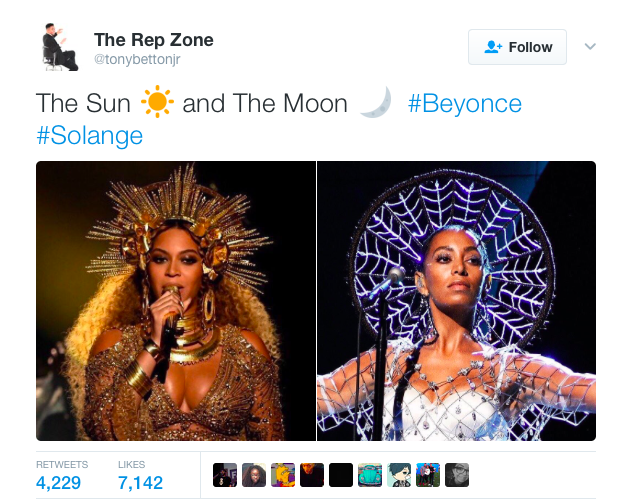Show the 4,229 retweets list

[62, 475]
